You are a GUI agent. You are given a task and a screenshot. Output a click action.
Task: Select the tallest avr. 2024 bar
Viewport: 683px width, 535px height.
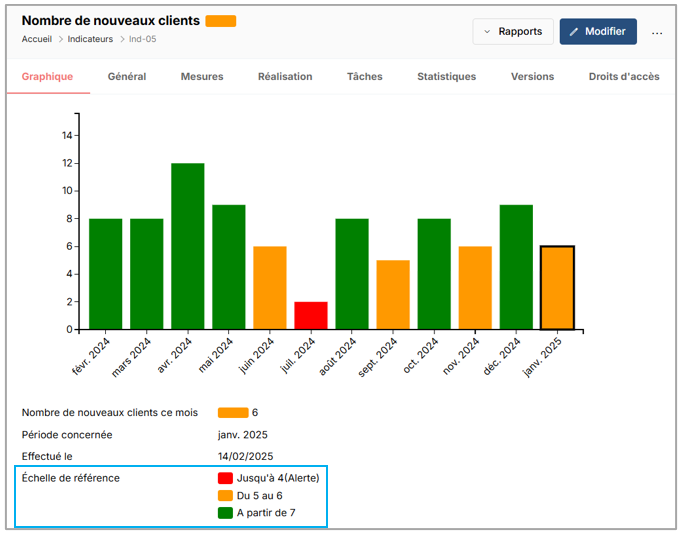tap(187, 246)
